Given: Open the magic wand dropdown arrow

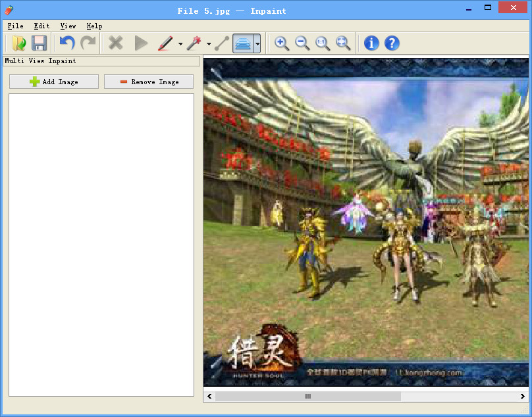Looking at the screenshot, I should (209, 43).
